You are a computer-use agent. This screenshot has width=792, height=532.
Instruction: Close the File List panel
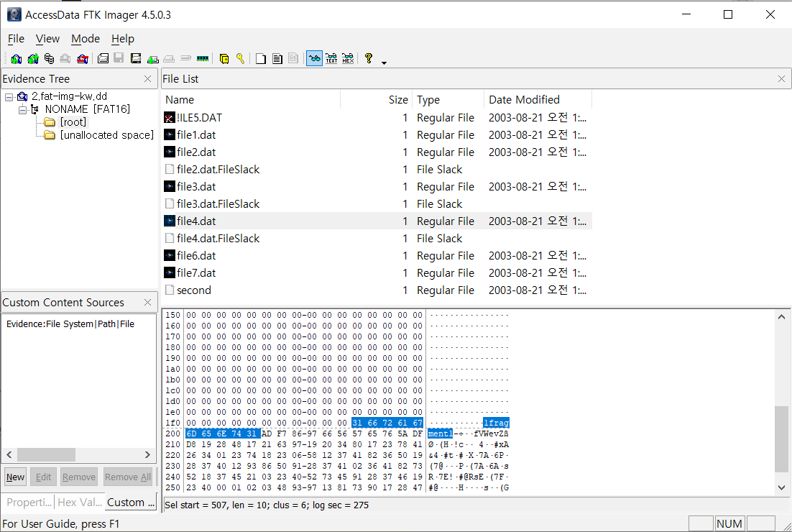pos(781,79)
